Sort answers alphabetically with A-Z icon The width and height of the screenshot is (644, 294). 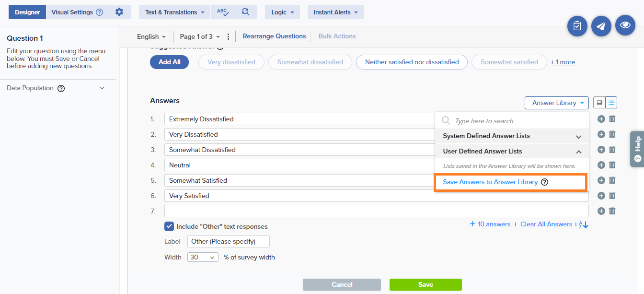[x=584, y=224]
